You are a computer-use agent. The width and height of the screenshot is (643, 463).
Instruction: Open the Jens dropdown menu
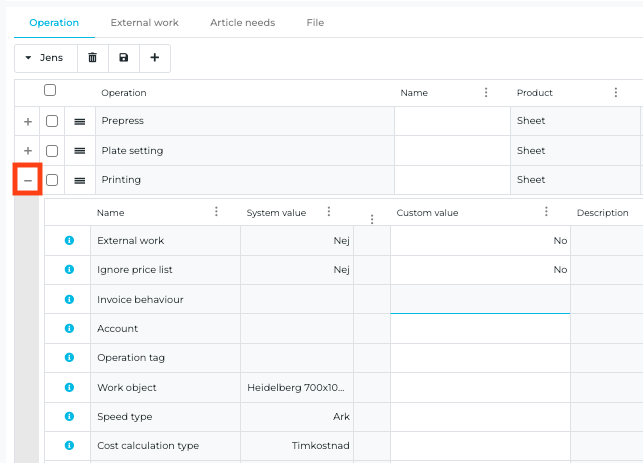pyautogui.click(x=45, y=58)
